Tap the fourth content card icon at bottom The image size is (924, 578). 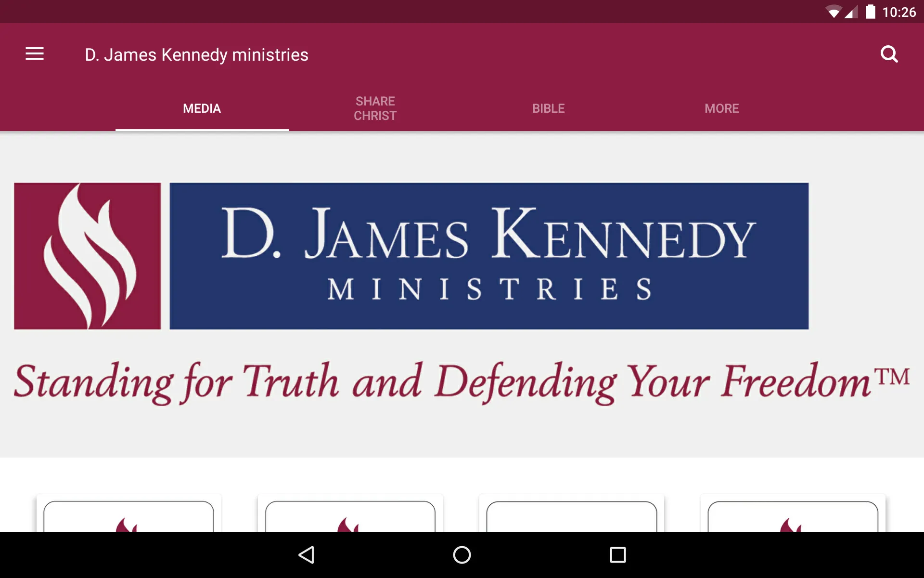coord(792,521)
